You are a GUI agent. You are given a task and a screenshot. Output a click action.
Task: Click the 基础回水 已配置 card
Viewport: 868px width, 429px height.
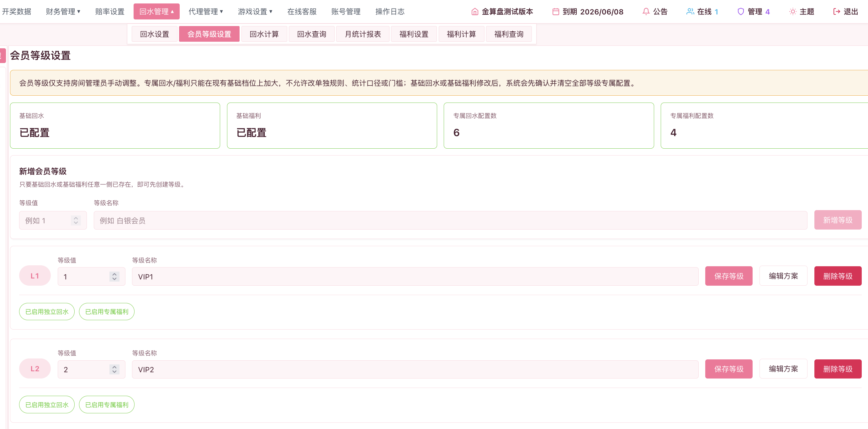click(x=115, y=125)
